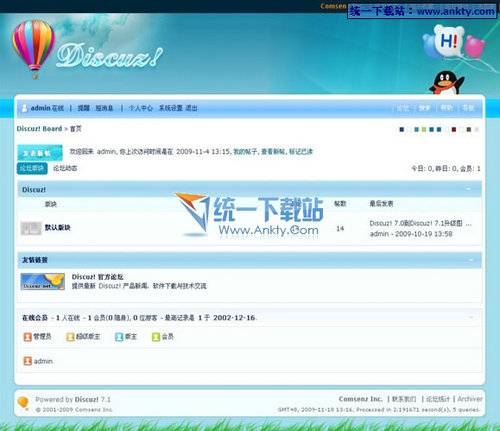Toggle the 在线会员 online list expander
The image size is (500, 431).
[x=471, y=317]
